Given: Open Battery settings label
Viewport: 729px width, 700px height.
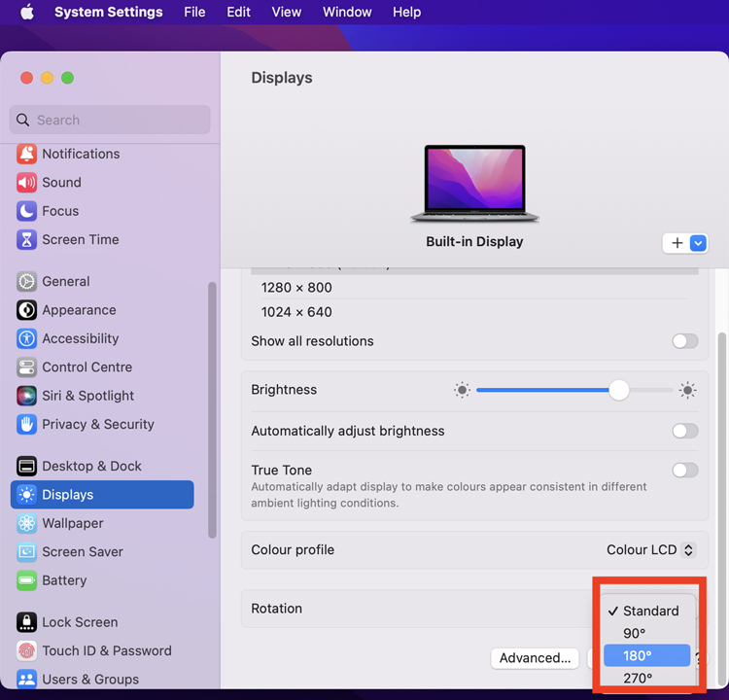Looking at the screenshot, I should click(64, 580).
